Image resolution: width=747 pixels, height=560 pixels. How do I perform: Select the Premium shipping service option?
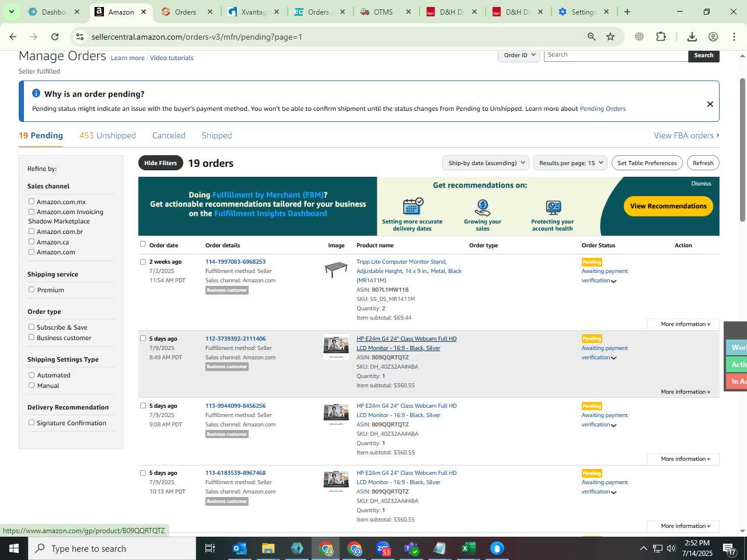[x=32, y=290]
